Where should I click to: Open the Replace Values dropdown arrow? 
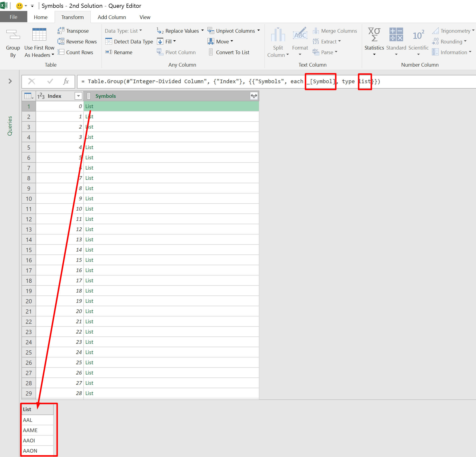[x=202, y=30]
